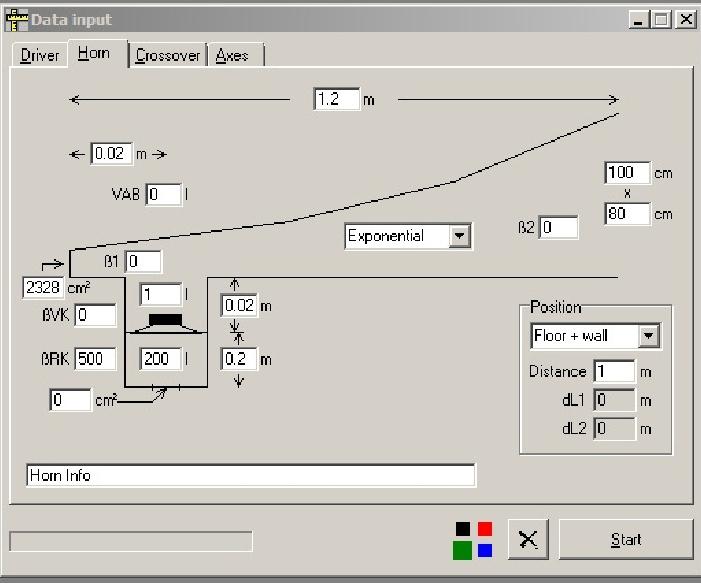Image resolution: width=701 pixels, height=583 pixels.
Task: Click the throat area field showing 2328
Action: (43, 287)
